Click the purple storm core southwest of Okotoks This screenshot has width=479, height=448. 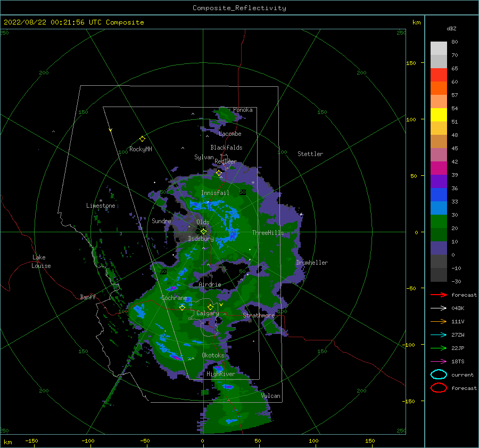pyautogui.click(x=176, y=357)
